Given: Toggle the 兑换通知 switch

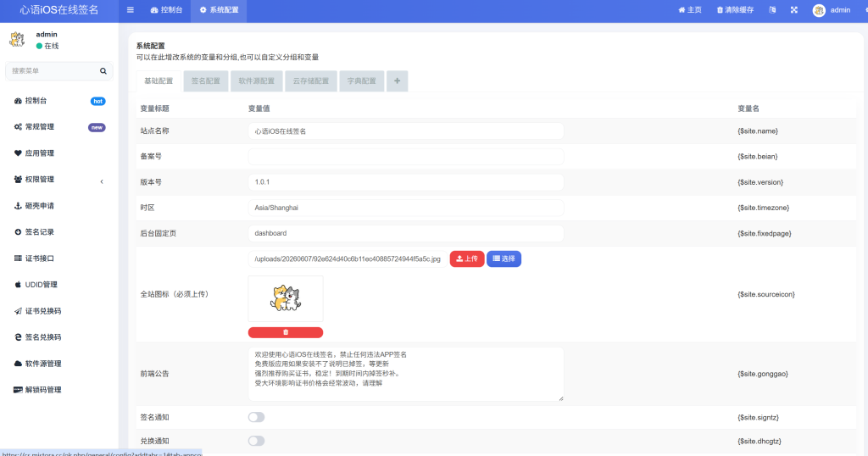Looking at the screenshot, I should (256, 441).
